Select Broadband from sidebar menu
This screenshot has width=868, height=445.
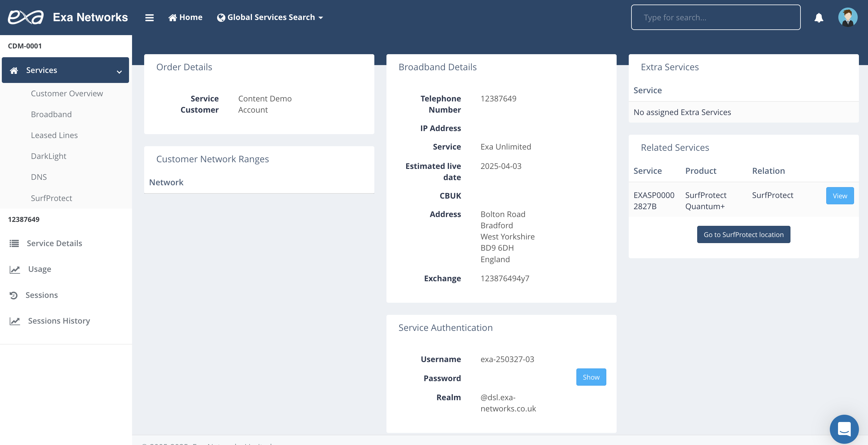pyautogui.click(x=51, y=114)
